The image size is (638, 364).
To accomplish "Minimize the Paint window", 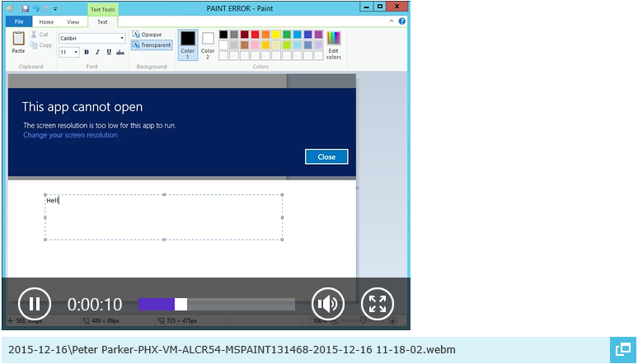I will (368, 7).
